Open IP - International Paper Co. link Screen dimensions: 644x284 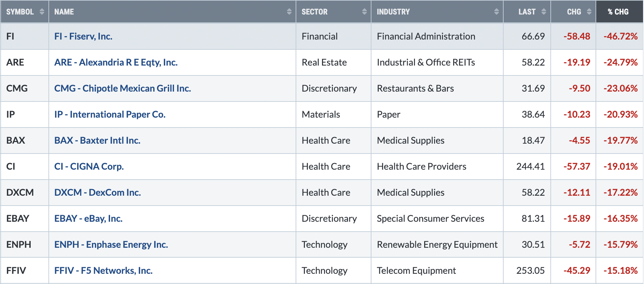pyautogui.click(x=110, y=114)
